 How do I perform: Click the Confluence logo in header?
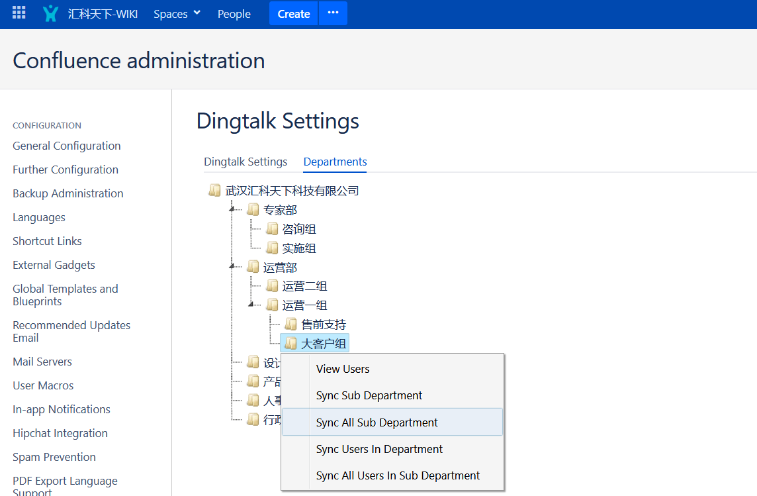click(51, 14)
